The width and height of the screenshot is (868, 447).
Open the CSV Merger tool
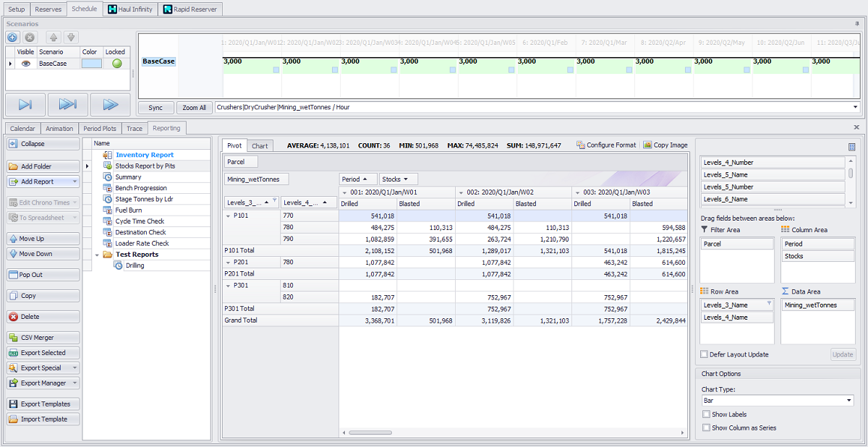pos(43,338)
